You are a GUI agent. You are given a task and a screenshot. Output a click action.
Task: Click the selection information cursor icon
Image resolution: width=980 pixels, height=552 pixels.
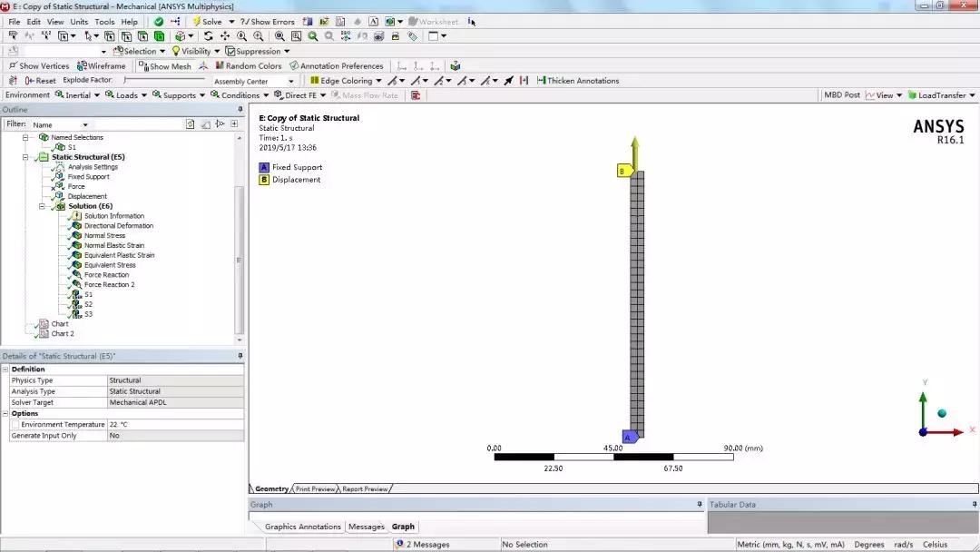[x=471, y=21]
